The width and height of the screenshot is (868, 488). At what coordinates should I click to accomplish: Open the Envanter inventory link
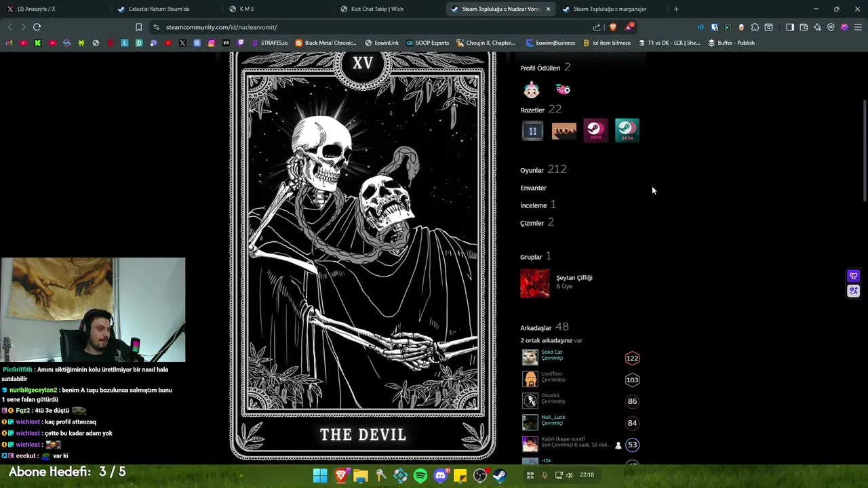(x=533, y=188)
